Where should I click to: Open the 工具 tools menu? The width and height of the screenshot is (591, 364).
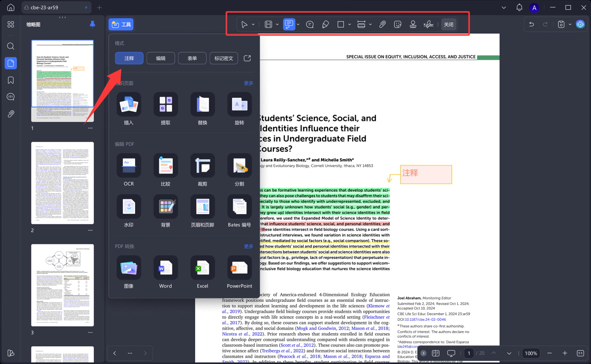[x=121, y=24]
